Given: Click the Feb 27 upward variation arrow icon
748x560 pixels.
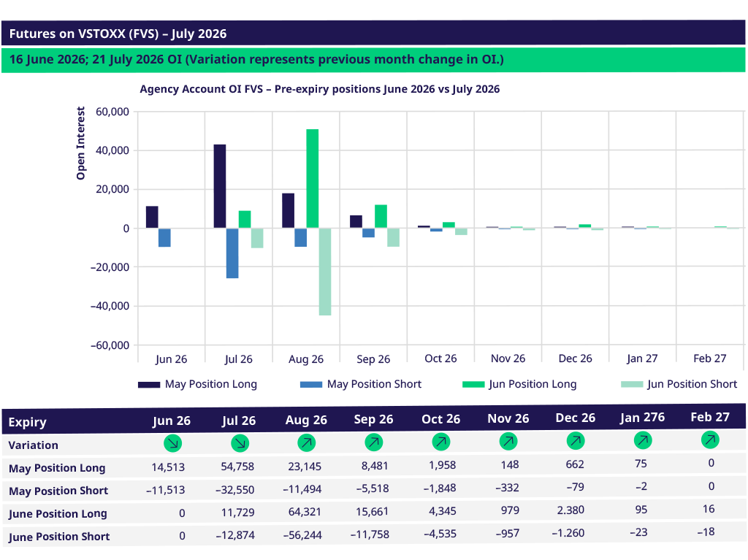Looking at the screenshot, I should (710, 440).
